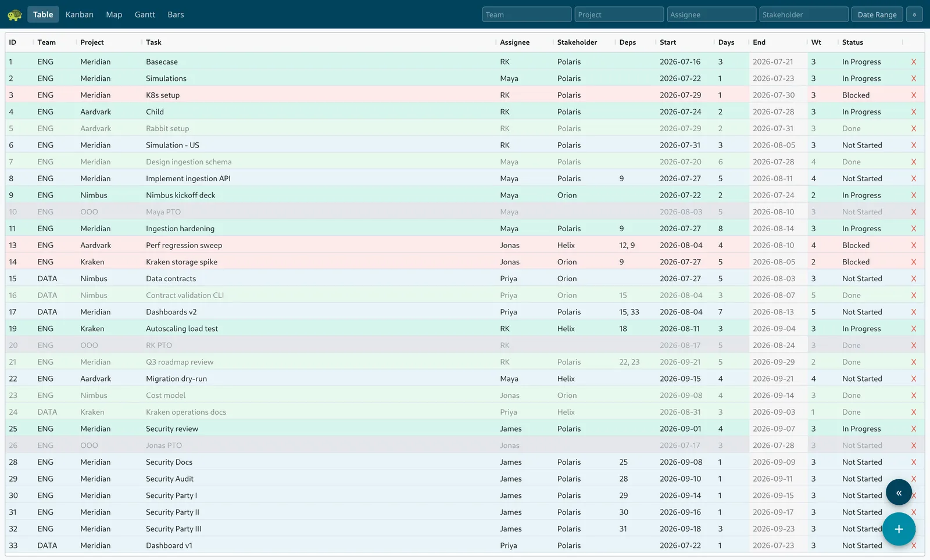930x560 pixels.
Task: Remove the RK PTO row via X
Action: tap(914, 346)
